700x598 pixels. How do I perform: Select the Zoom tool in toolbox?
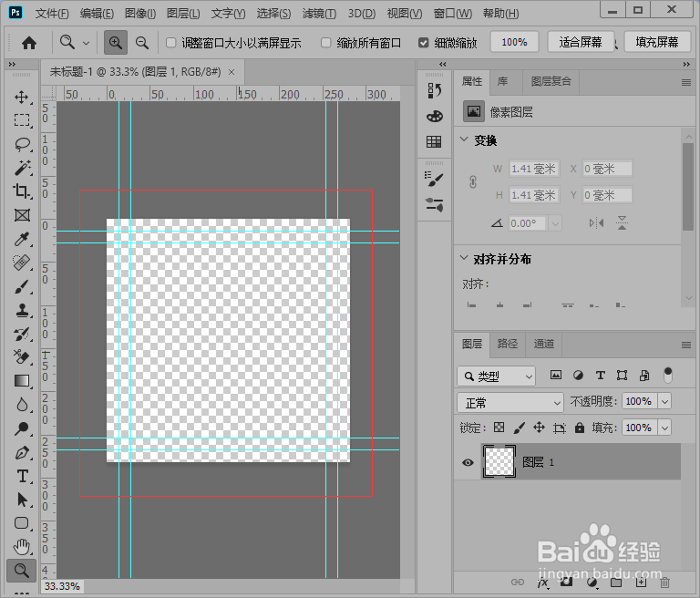tap(22, 571)
